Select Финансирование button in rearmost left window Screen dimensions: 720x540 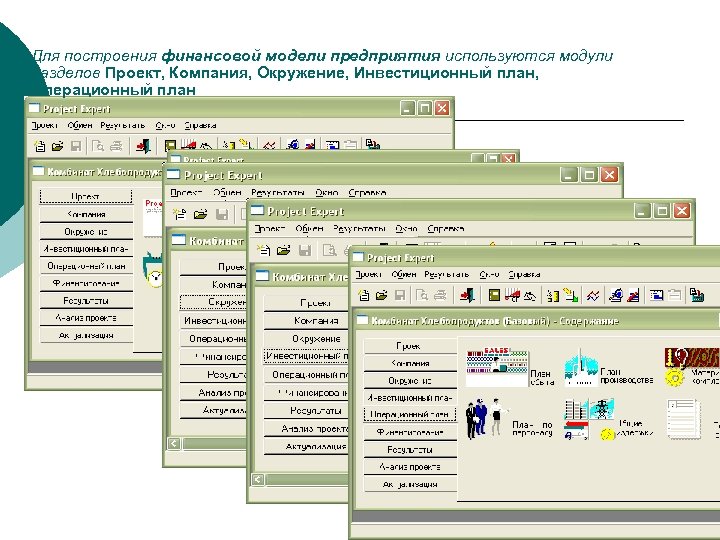pyautogui.click(x=86, y=283)
